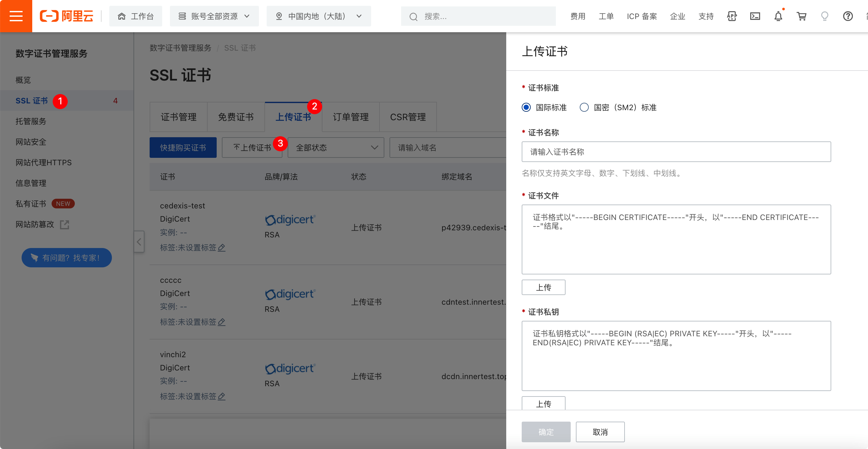Open the hamburger main menu
Viewport: 868px width, 449px height.
click(x=16, y=16)
